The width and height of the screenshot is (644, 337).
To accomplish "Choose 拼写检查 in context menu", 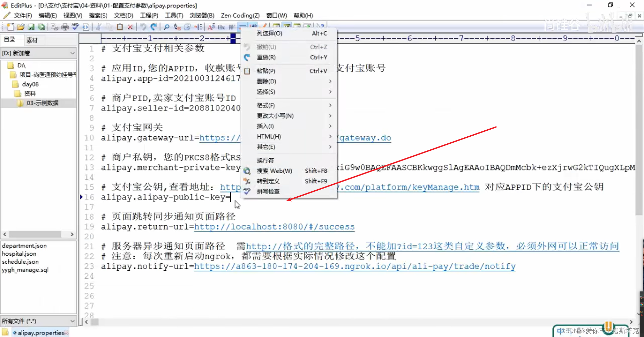I will click(x=289, y=192).
